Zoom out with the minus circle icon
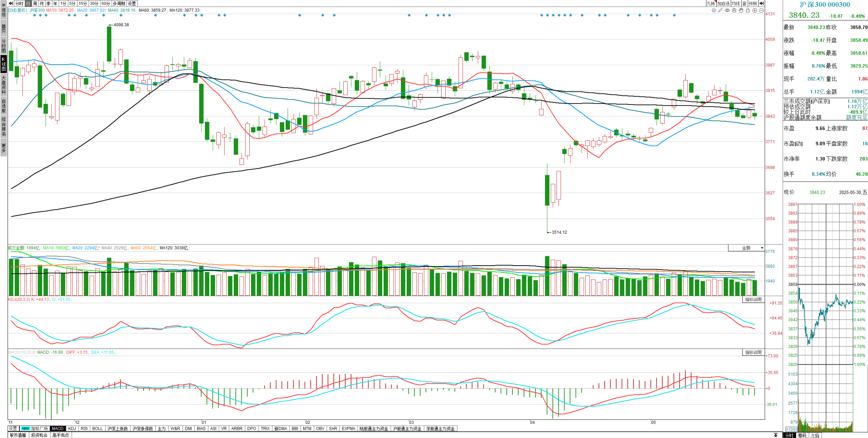Image resolution: width=868 pixels, height=438 pixels. pos(762,10)
